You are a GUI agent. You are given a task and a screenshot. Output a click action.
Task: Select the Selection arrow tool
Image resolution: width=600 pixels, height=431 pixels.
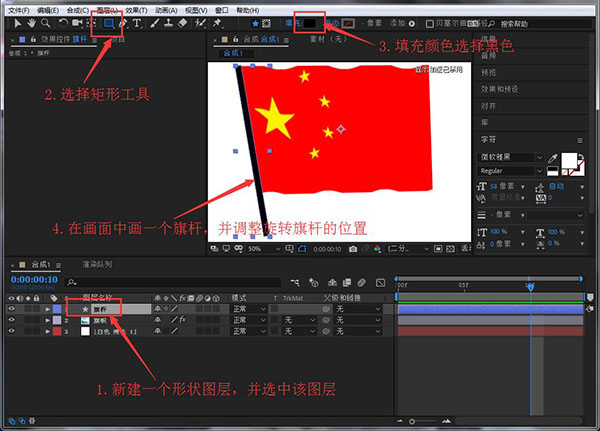[17, 23]
